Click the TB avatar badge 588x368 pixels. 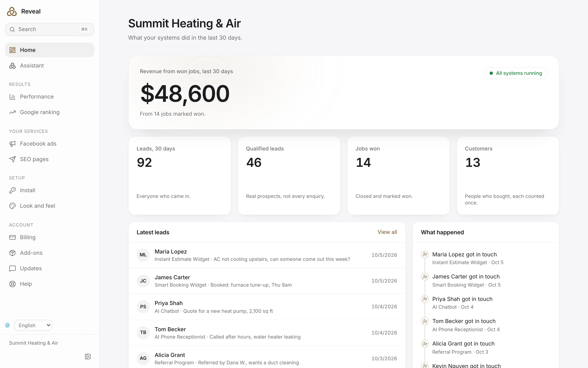click(143, 332)
